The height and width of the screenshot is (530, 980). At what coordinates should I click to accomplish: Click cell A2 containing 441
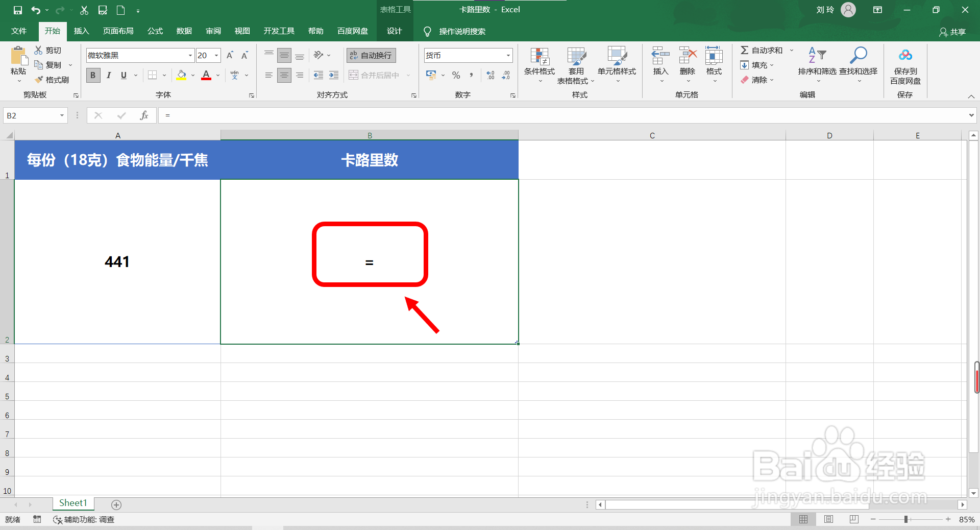coord(117,262)
